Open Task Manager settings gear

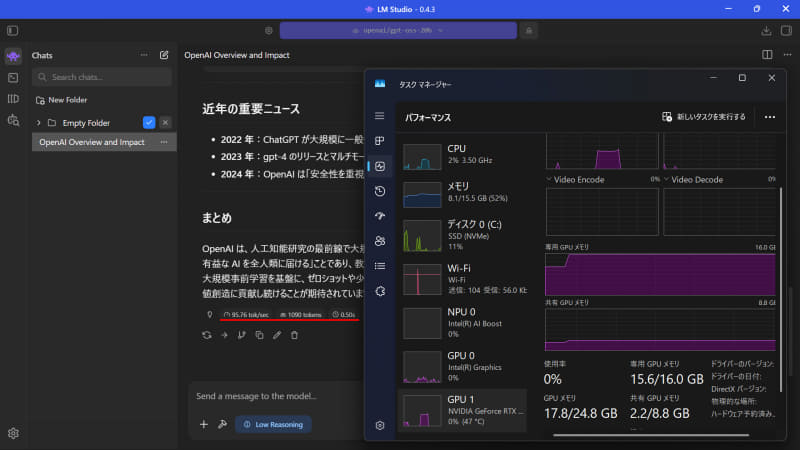click(x=380, y=426)
